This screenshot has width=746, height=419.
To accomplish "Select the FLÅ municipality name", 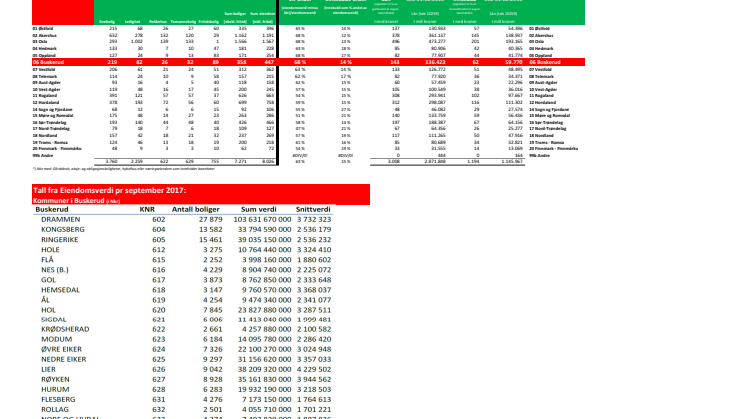I will pos(47,260).
